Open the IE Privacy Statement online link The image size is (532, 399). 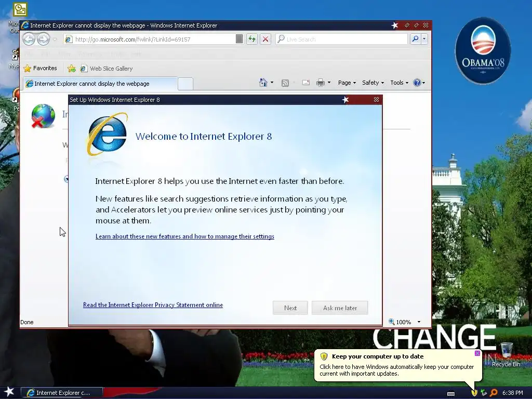[x=153, y=304]
